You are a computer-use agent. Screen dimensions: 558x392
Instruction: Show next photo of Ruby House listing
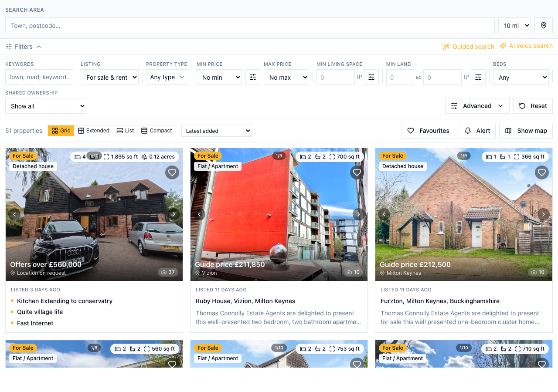pos(358,214)
